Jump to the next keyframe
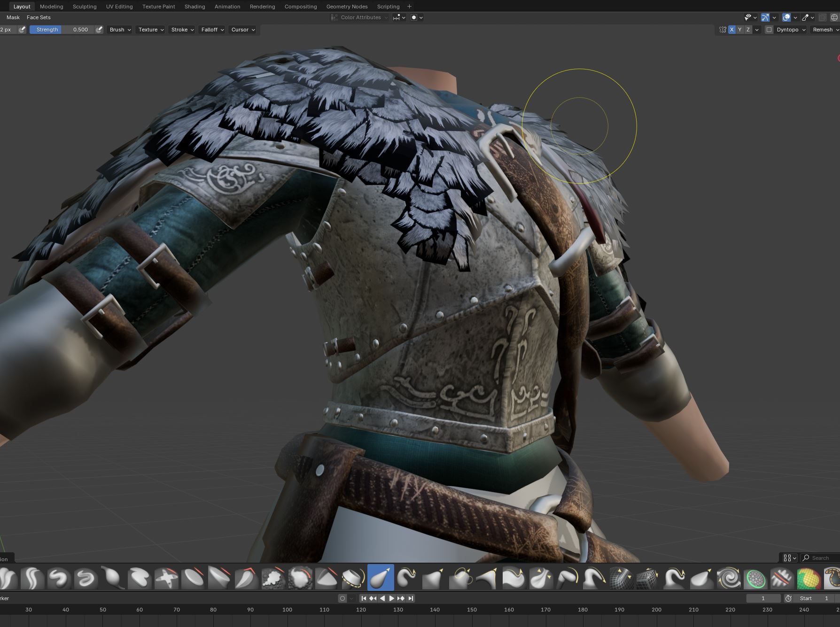This screenshot has height=627, width=840. 401,598
